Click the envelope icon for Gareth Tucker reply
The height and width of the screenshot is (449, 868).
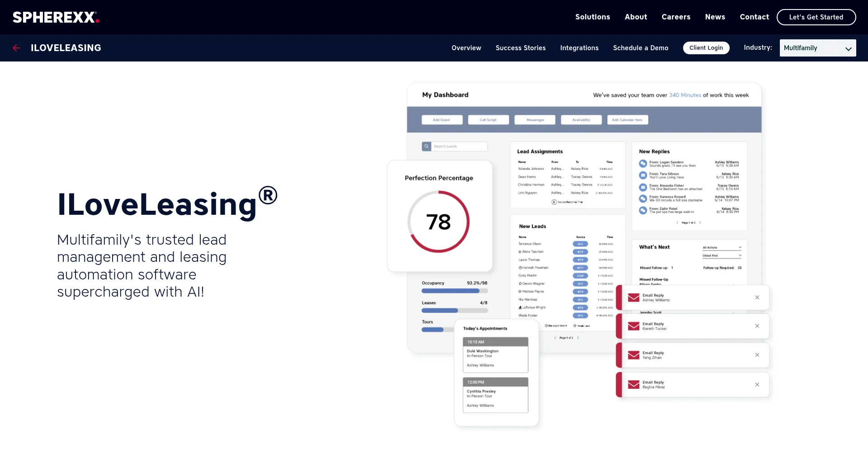[634, 326]
